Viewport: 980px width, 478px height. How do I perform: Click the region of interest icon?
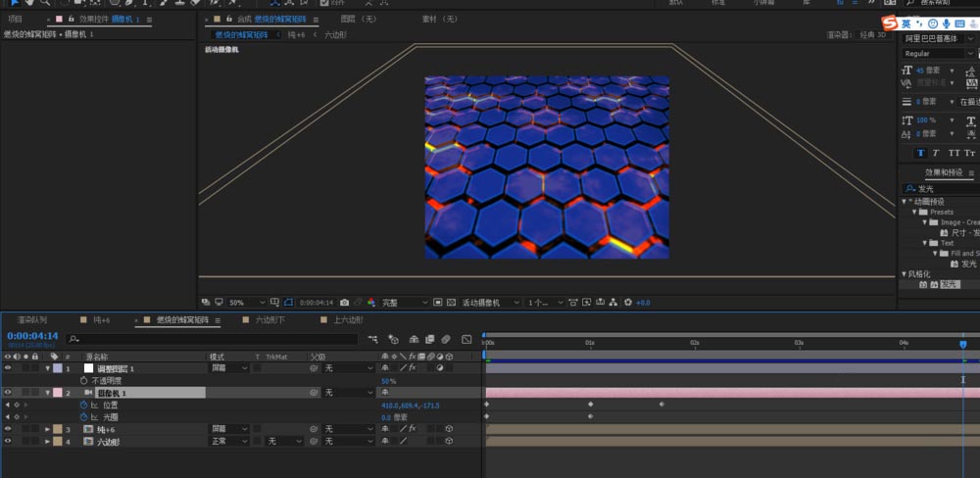[x=436, y=303]
